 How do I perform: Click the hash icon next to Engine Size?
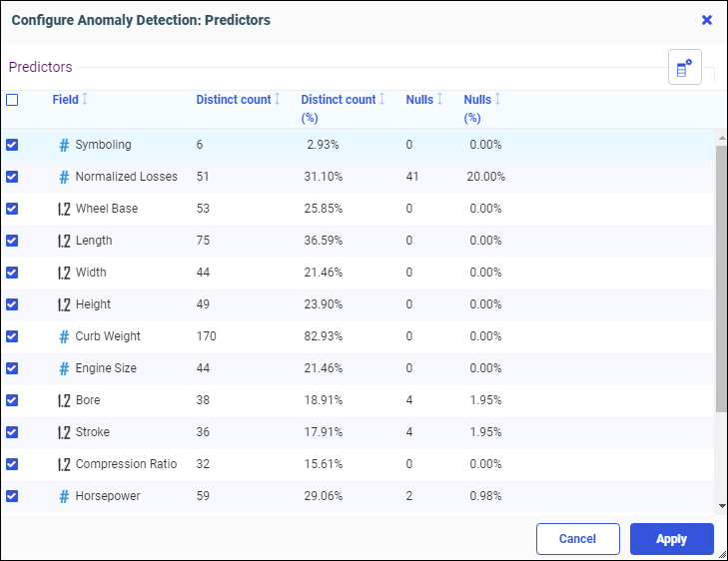point(64,368)
